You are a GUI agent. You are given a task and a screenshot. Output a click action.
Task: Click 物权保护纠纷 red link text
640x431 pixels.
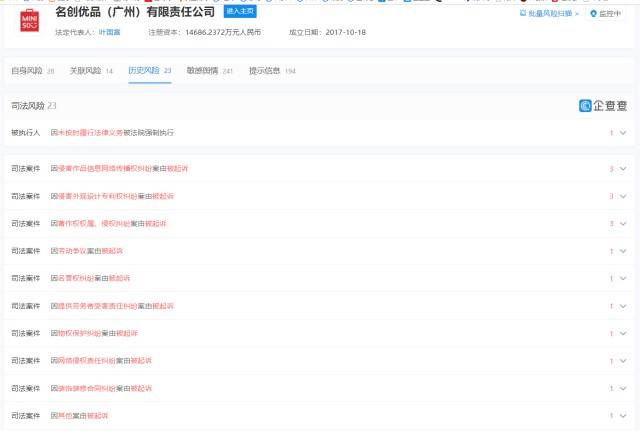click(x=80, y=333)
